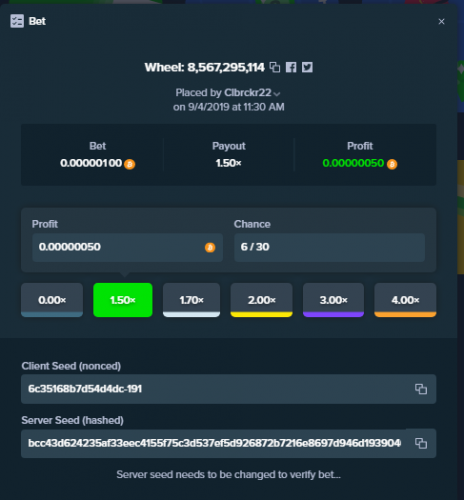Click the Bet amount 0.00000100

(91, 163)
